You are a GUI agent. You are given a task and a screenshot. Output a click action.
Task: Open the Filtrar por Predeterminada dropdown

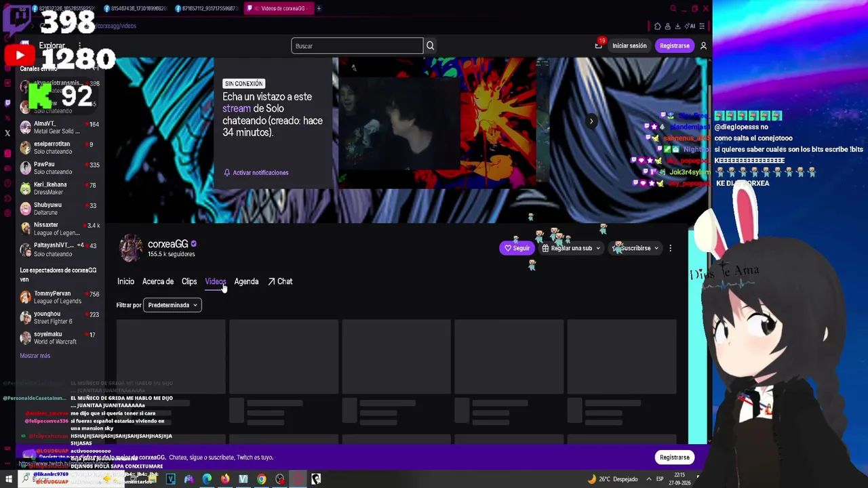pos(173,305)
